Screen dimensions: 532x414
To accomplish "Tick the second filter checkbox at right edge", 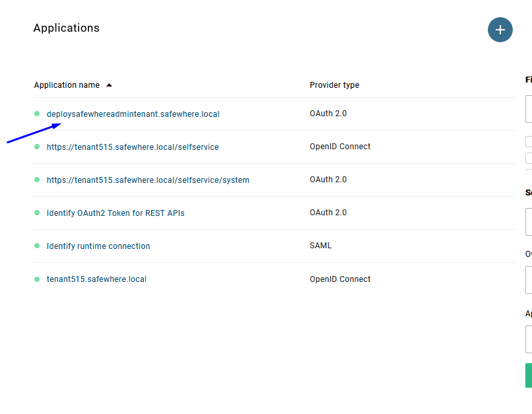I will (x=529, y=158).
